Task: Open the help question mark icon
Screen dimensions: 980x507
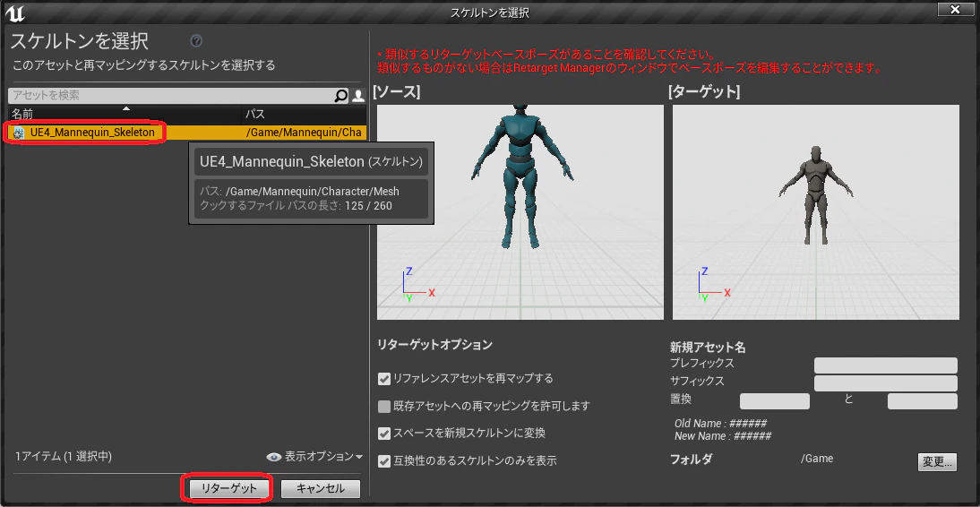Action: (196, 41)
